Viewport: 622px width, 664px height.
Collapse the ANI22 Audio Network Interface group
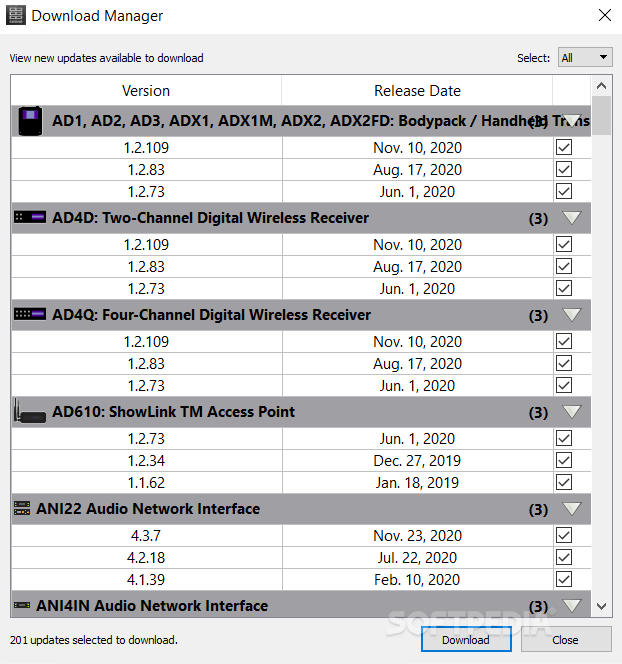(x=572, y=509)
